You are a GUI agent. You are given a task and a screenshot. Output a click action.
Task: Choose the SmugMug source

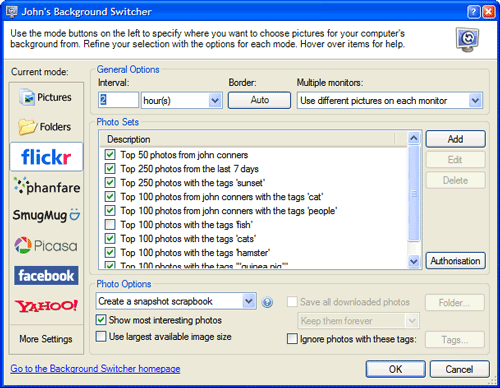click(46, 215)
